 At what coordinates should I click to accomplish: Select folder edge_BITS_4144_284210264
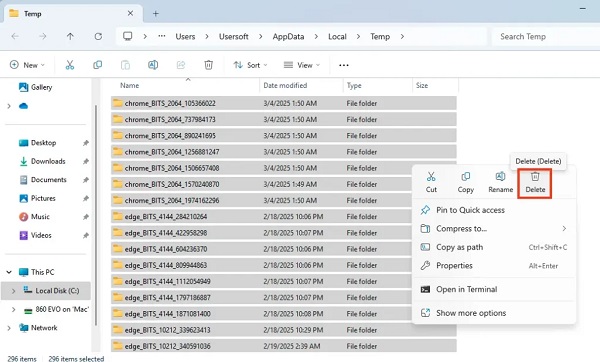click(284, 217)
